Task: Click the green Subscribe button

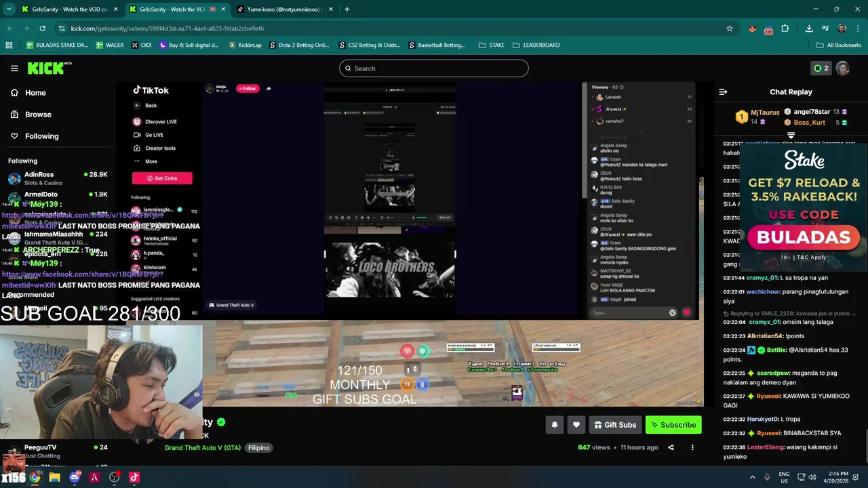Action: point(673,425)
